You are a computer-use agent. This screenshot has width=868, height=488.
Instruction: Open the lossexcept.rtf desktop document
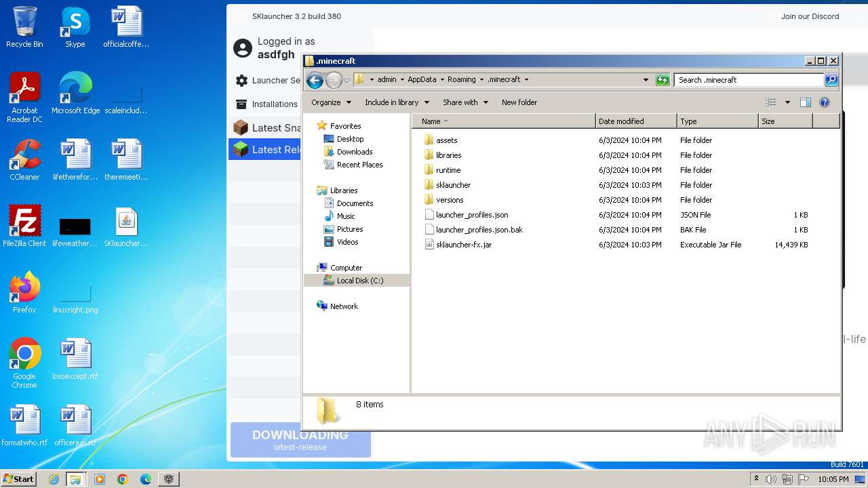75,359
